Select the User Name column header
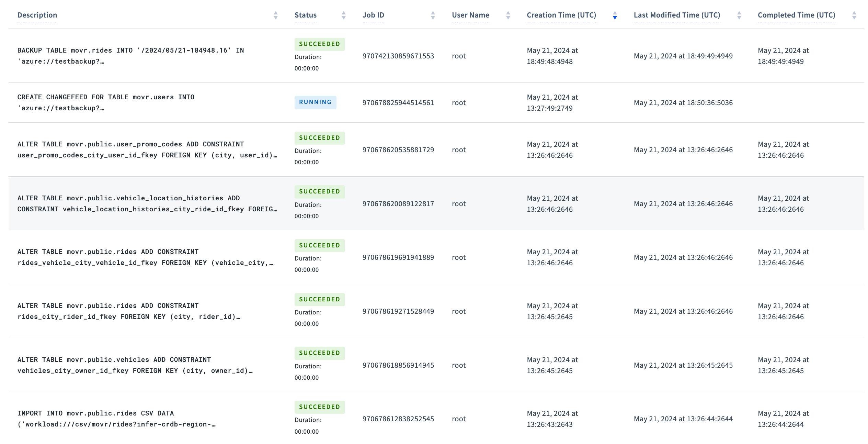The width and height of the screenshot is (868, 444). pyautogui.click(x=470, y=15)
